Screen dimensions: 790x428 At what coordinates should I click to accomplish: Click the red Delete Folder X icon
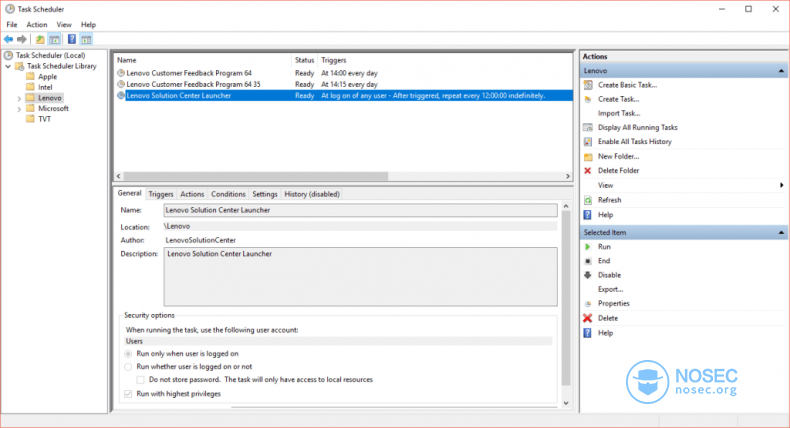587,170
